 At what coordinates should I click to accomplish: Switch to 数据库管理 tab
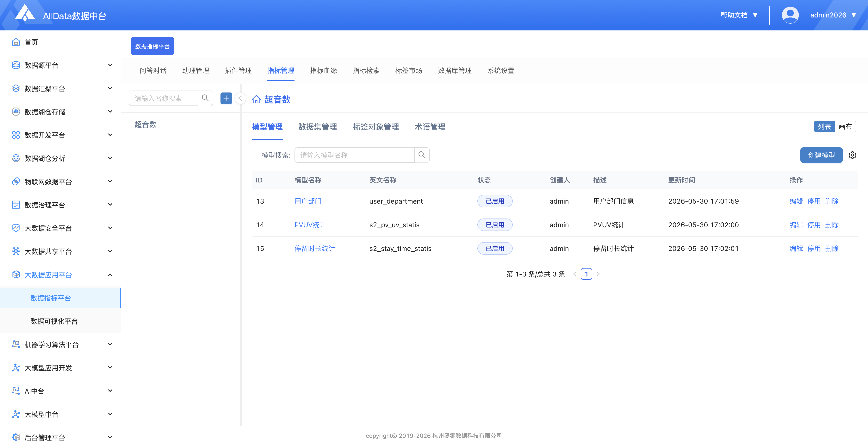[455, 70]
